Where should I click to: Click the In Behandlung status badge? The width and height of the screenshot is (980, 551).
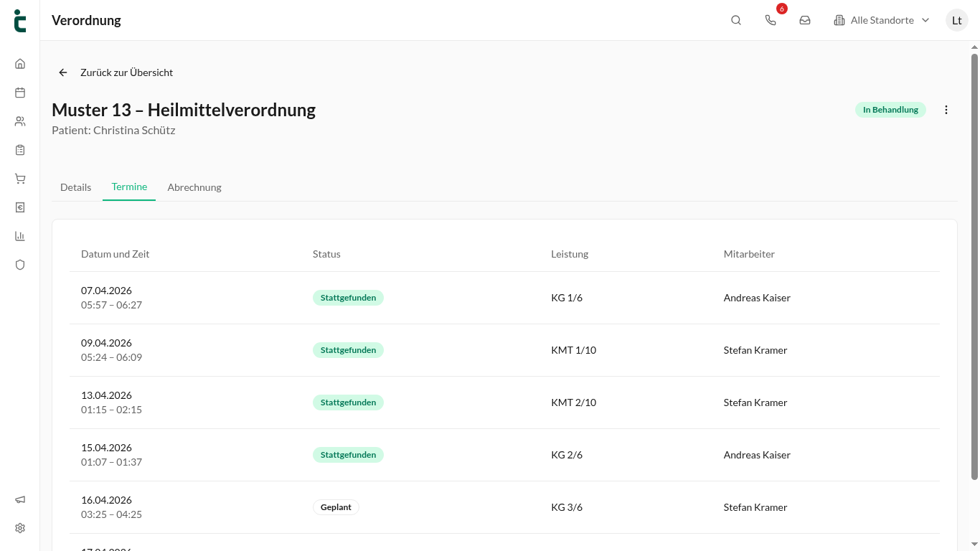[890, 110]
